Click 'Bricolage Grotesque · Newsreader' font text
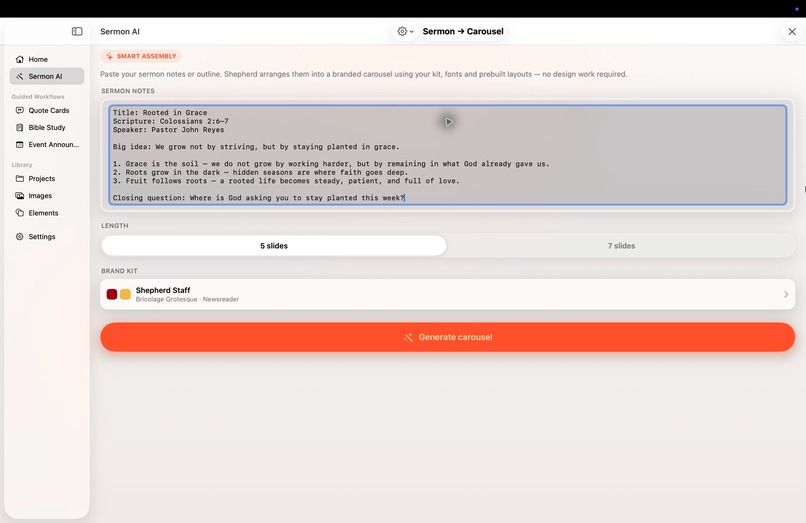This screenshot has width=806, height=523. click(x=187, y=299)
